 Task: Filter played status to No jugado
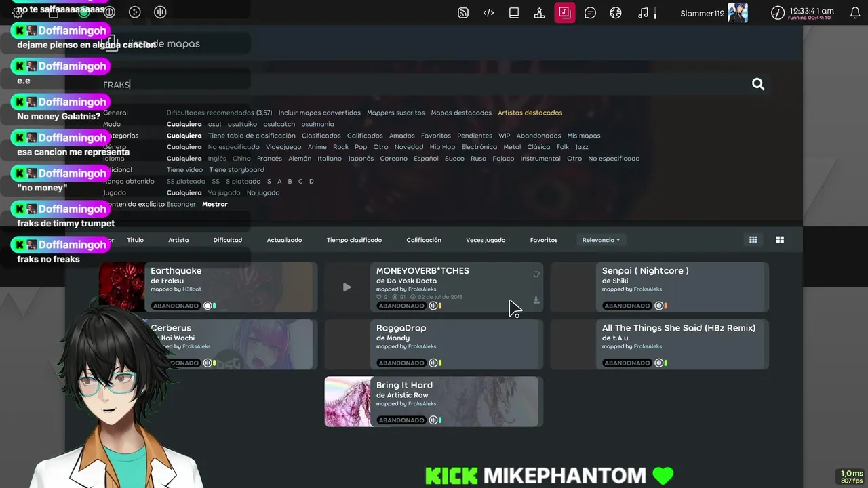click(263, 192)
